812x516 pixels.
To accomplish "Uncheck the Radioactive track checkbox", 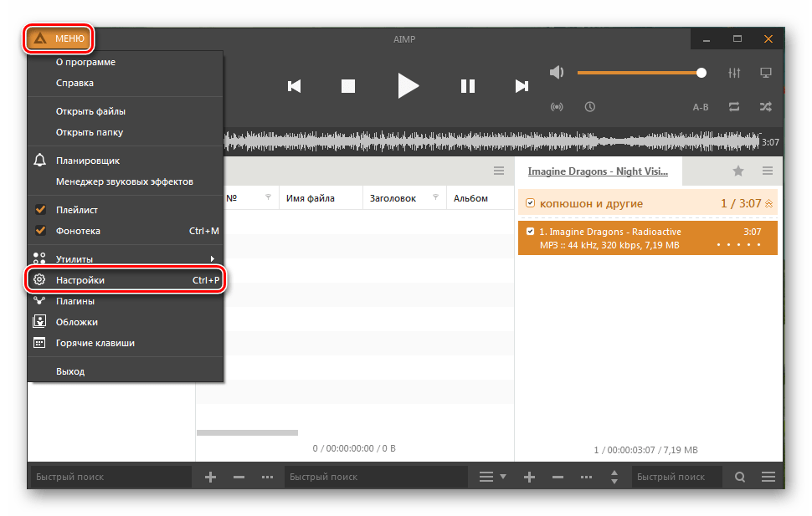I will [x=530, y=231].
